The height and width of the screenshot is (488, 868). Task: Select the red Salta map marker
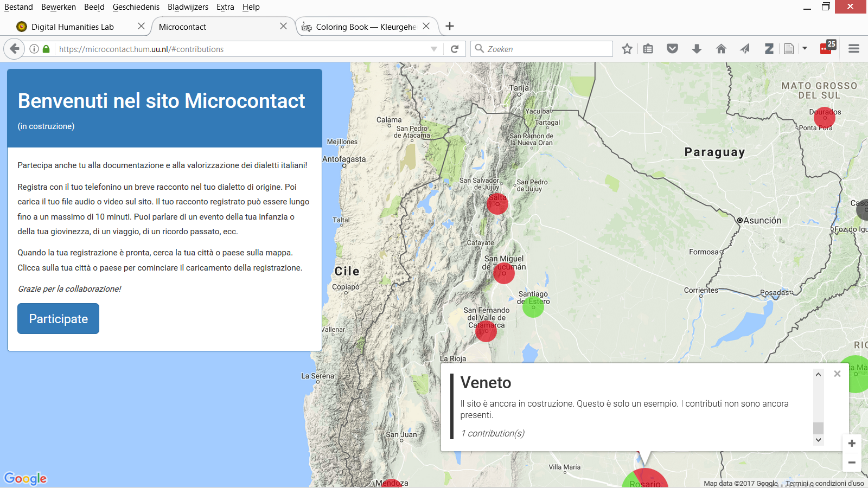pyautogui.click(x=497, y=203)
